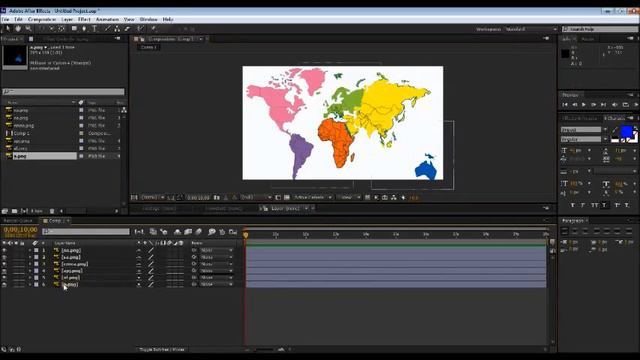
Task: Open Parent dropdown for layer 4
Action: (216, 271)
